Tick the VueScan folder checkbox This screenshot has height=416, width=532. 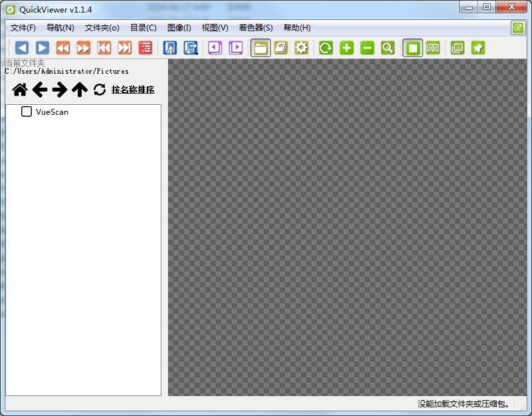[x=27, y=111]
